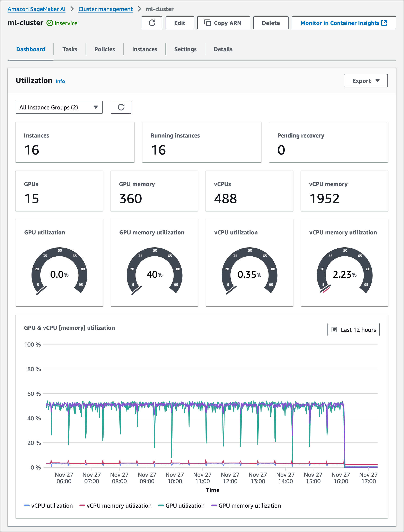This screenshot has height=532, width=404.
Task: Refresh utilization with the instance-group refresh icon
Action: (121, 107)
